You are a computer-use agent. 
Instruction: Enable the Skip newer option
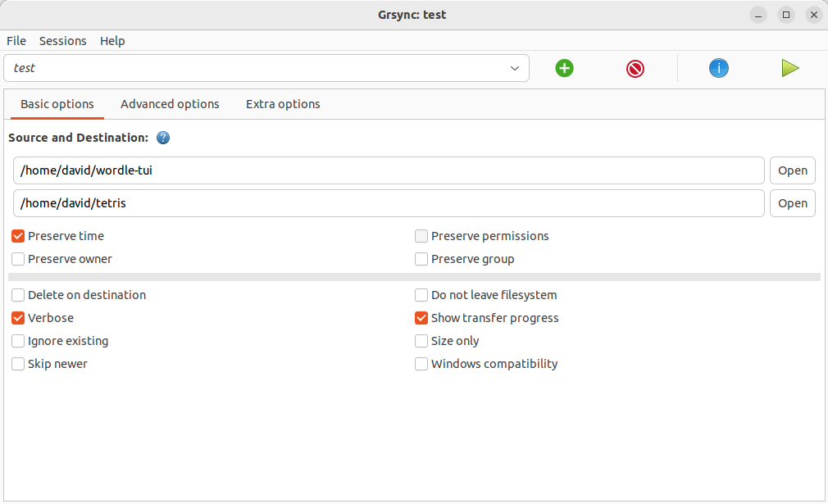17,364
